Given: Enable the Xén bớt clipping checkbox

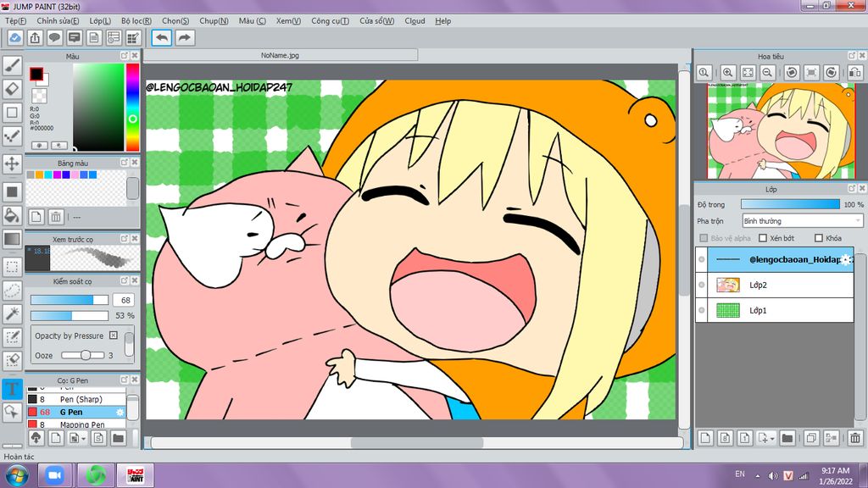Looking at the screenshot, I should click(x=763, y=238).
